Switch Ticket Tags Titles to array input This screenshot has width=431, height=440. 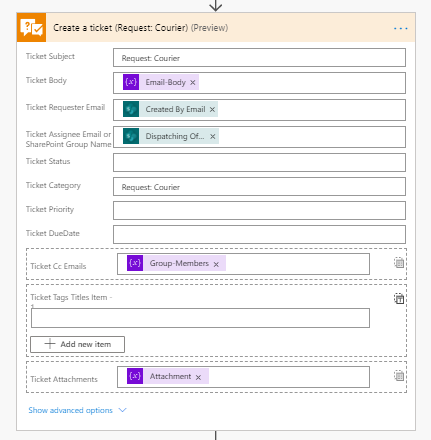tap(399, 299)
